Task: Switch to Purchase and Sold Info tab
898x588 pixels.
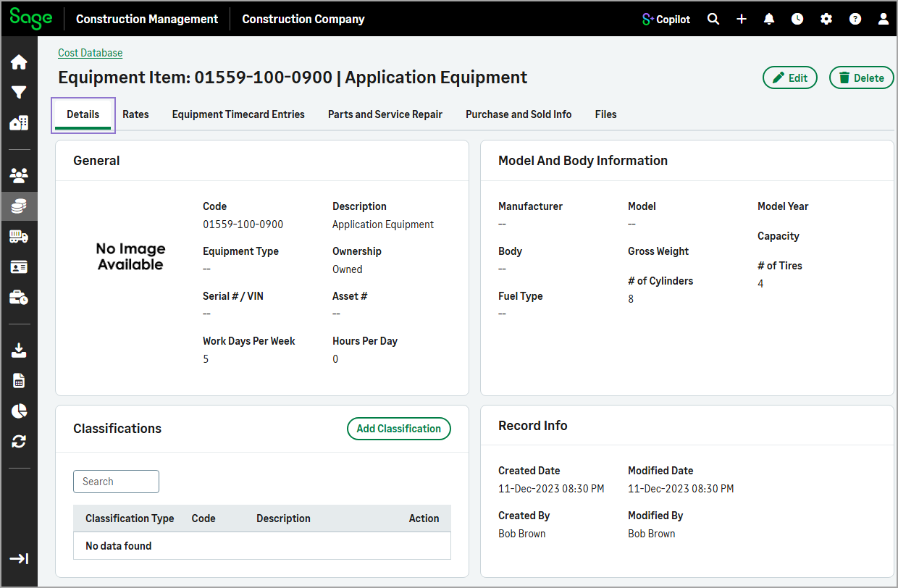Action: point(519,114)
